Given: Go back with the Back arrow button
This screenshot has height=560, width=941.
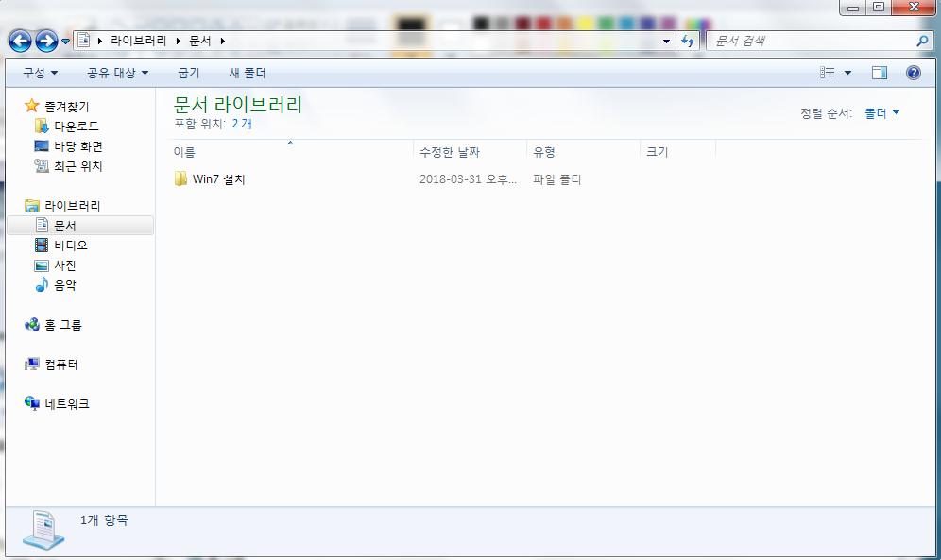Looking at the screenshot, I should pyautogui.click(x=21, y=41).
